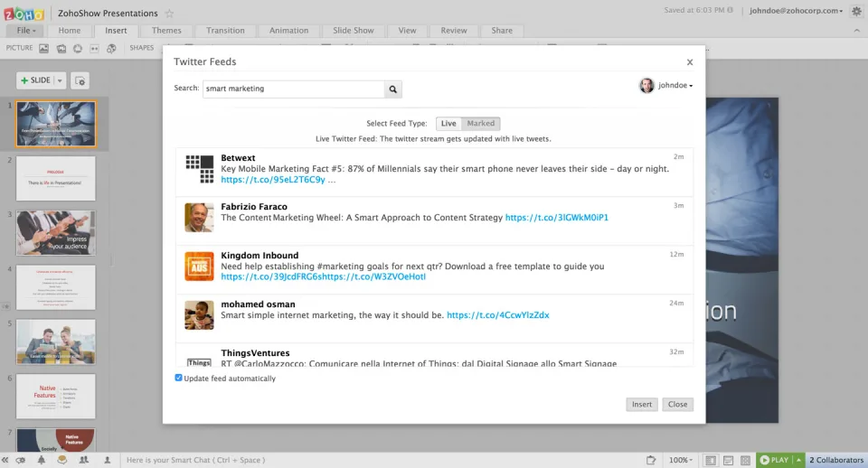
Task: Add a new slide with SLIDE button
Action: (35, 80)
